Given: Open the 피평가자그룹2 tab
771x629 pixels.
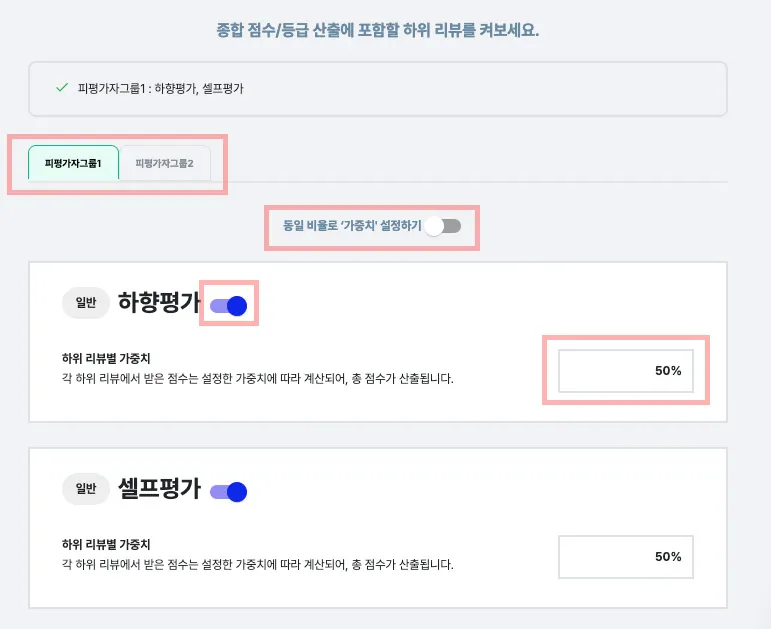Looking at the screenshot, I should (164, 163).
